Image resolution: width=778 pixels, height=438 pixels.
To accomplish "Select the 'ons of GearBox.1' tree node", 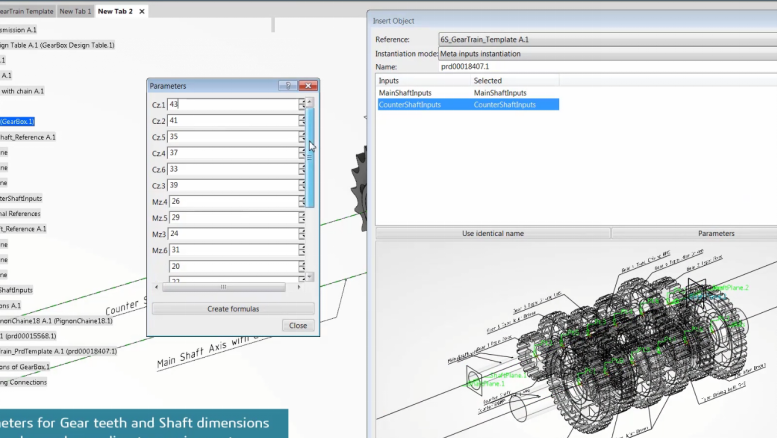I will tap(25, 367).
